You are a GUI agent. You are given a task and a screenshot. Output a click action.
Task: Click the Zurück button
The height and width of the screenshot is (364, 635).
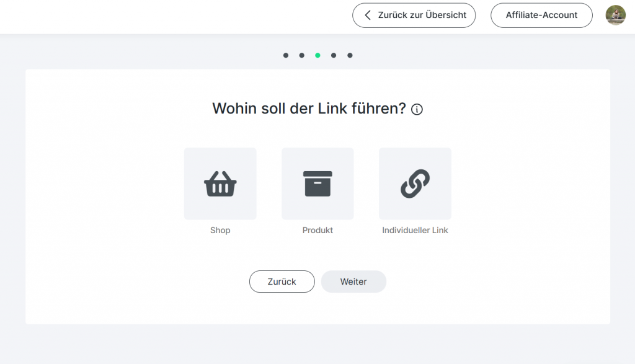tap(282, 282)
